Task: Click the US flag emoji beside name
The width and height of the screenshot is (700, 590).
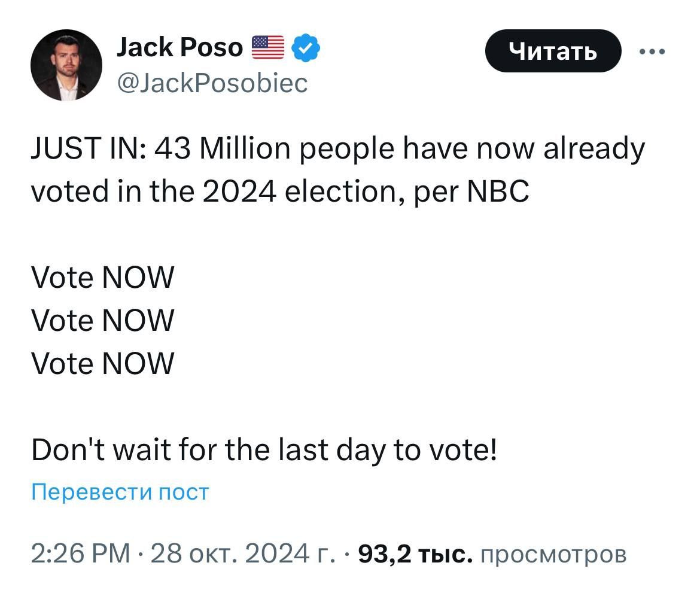Action: coord(268,48)
